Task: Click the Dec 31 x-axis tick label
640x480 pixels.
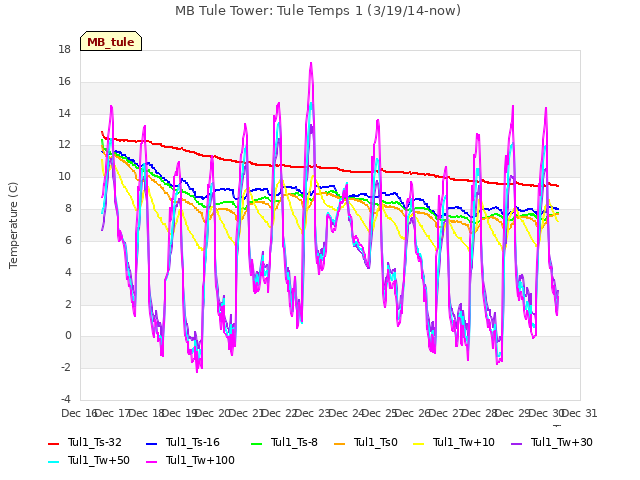Action: click(580, 413)
